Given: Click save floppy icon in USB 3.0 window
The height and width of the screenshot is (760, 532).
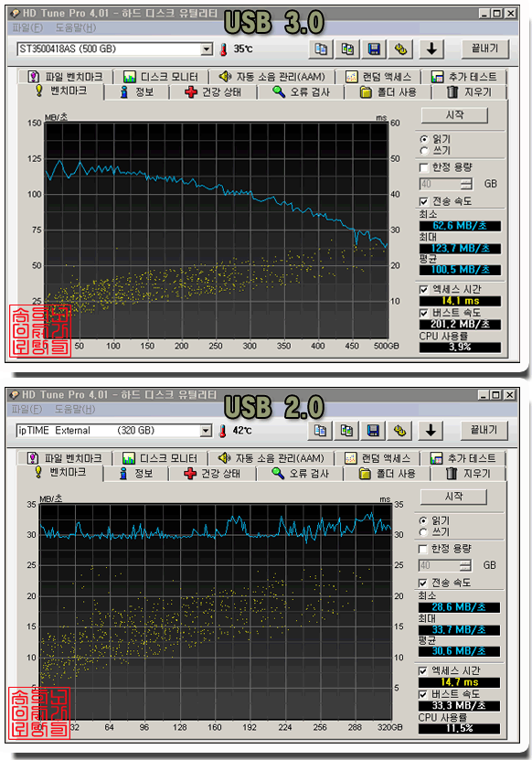Looking at the screenshot, I should pyautogui.click(x=374, y=49).
